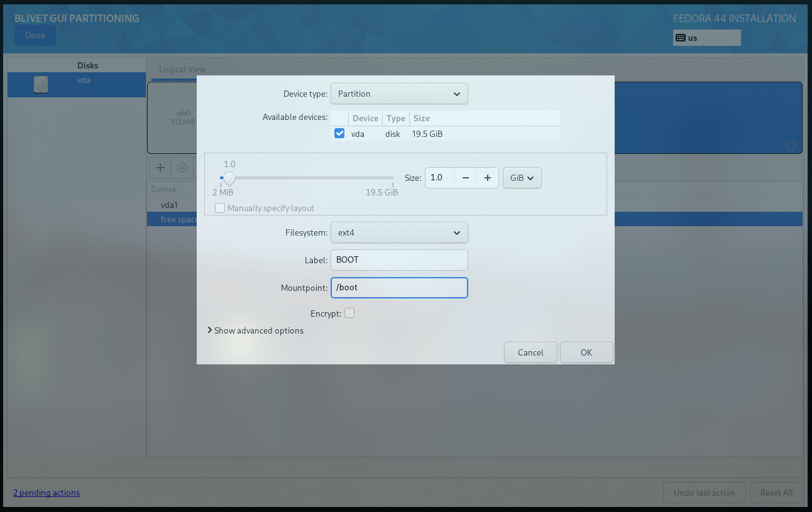Screen dimensions: 812x512
Task: Toggle the Encrypt checkbox
Action: [349, 313]
